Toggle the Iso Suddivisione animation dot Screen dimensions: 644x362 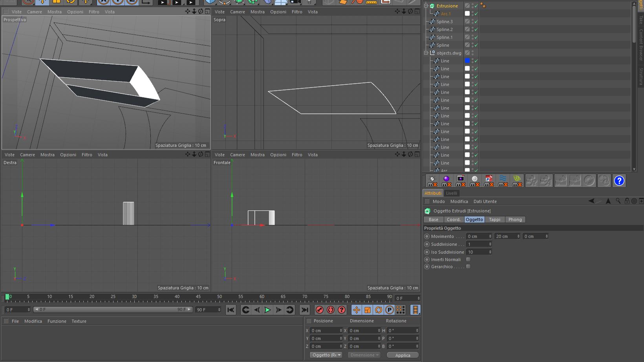coord(427,252)
